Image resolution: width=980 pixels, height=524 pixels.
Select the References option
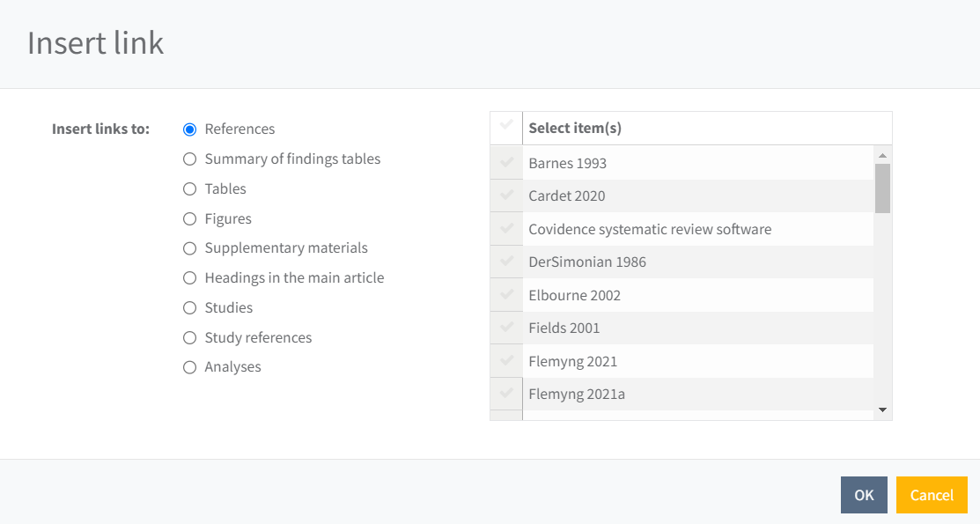(x=189, y=129)
